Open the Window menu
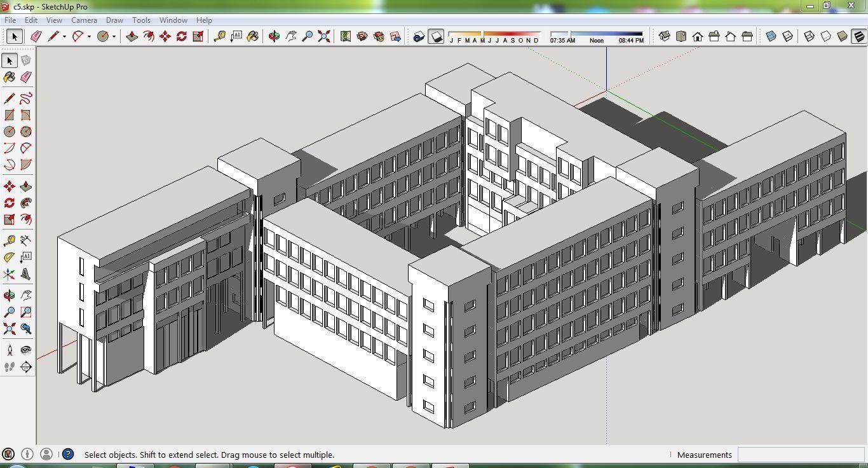 click(x=173, y=20)
